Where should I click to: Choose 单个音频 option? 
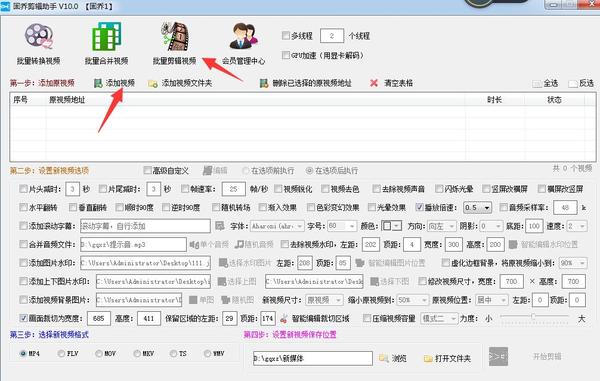(x=209, y=244)
